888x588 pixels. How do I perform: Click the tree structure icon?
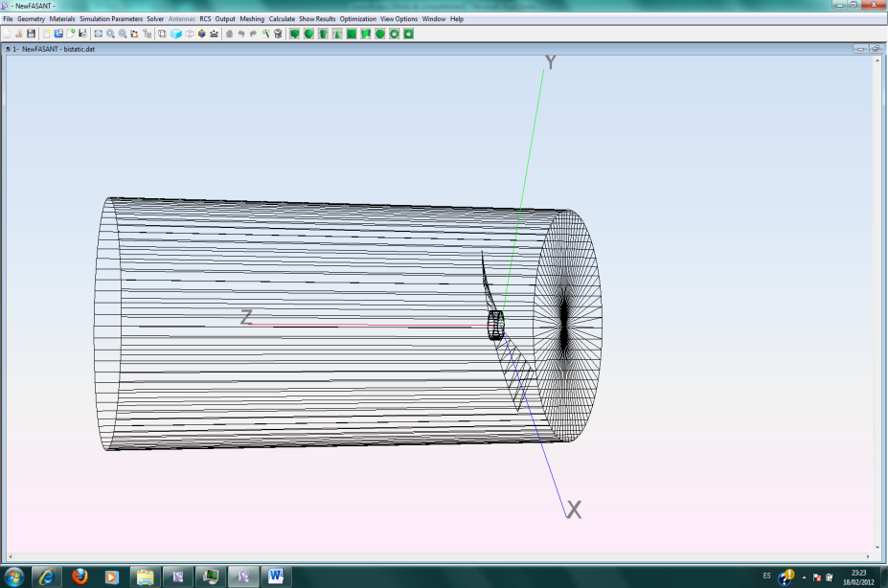148,34
